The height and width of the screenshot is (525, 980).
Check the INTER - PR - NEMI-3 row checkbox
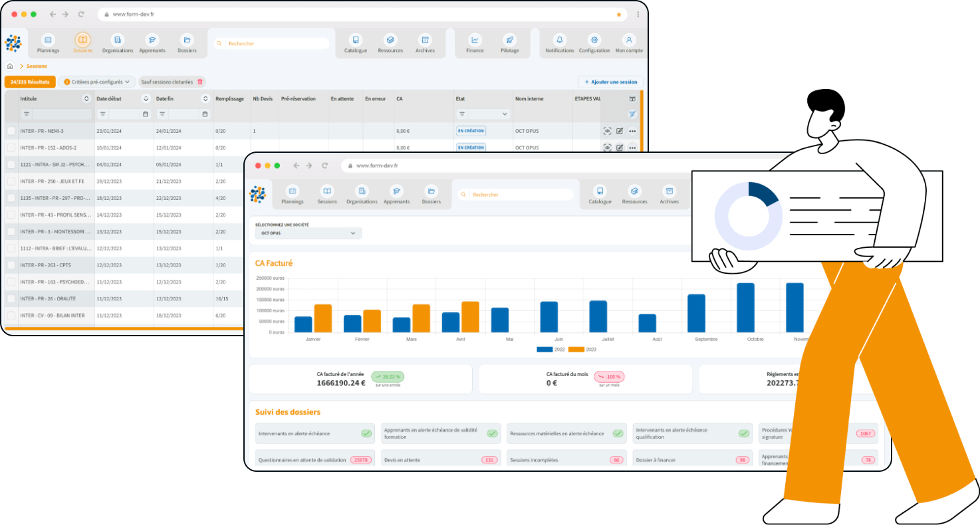[x=11, y=131]
